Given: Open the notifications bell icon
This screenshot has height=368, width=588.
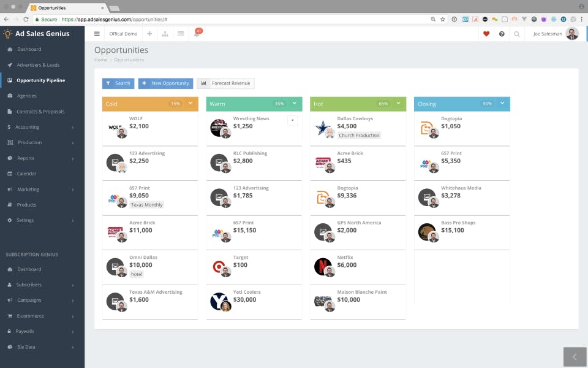Looking at the screenshot, I should point(197,33).
